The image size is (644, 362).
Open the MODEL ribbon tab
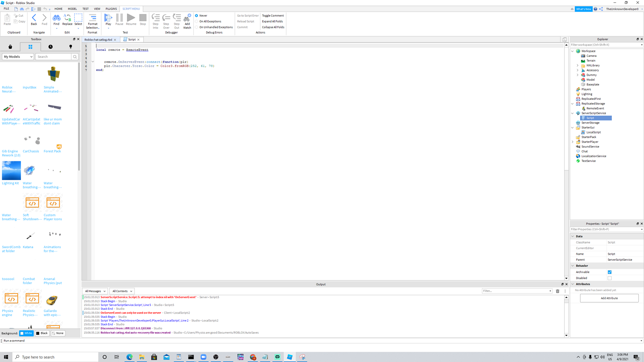point(72,9)
